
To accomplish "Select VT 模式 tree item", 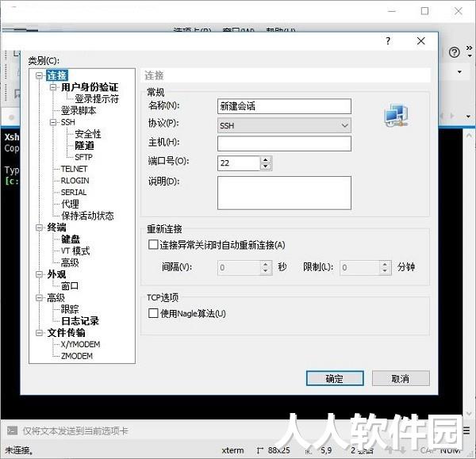I will (x=75, y=251).
